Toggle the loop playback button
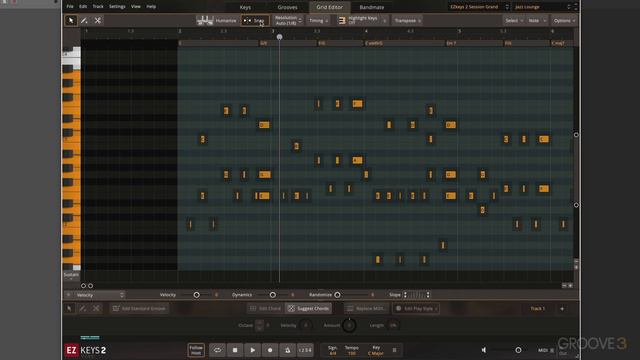The height and width of the screenshot is (360, 640). [218, 350]
